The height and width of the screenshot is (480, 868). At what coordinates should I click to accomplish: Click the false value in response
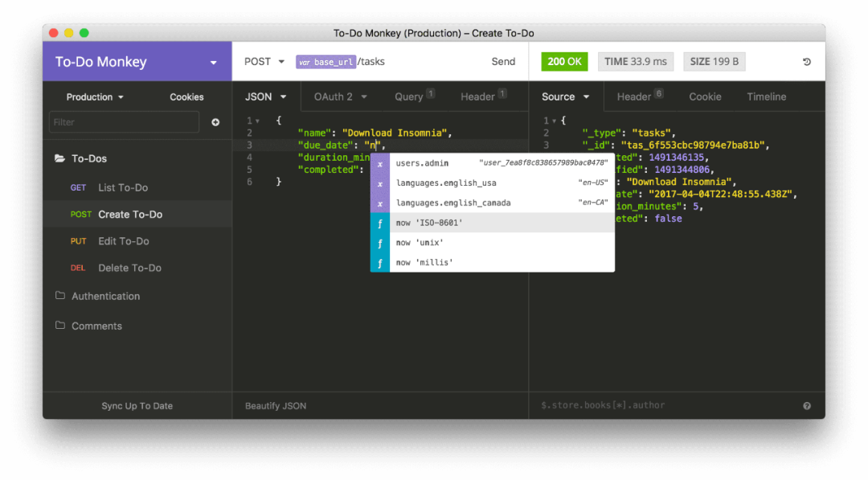(668, 219)
